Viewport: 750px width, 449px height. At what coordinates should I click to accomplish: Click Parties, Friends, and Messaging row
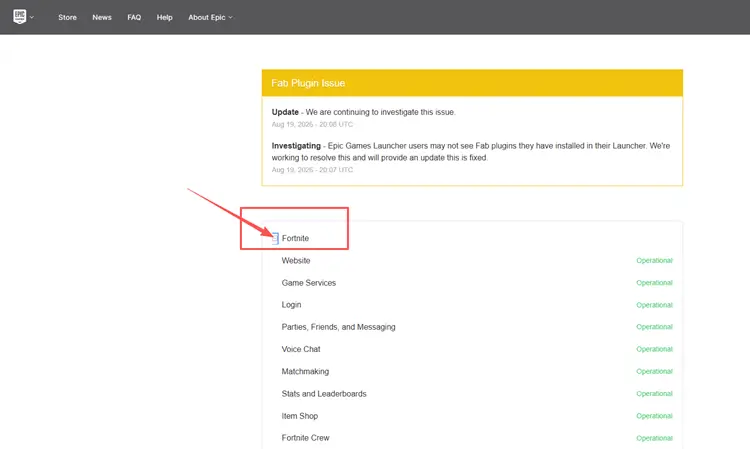pos(472,327)
